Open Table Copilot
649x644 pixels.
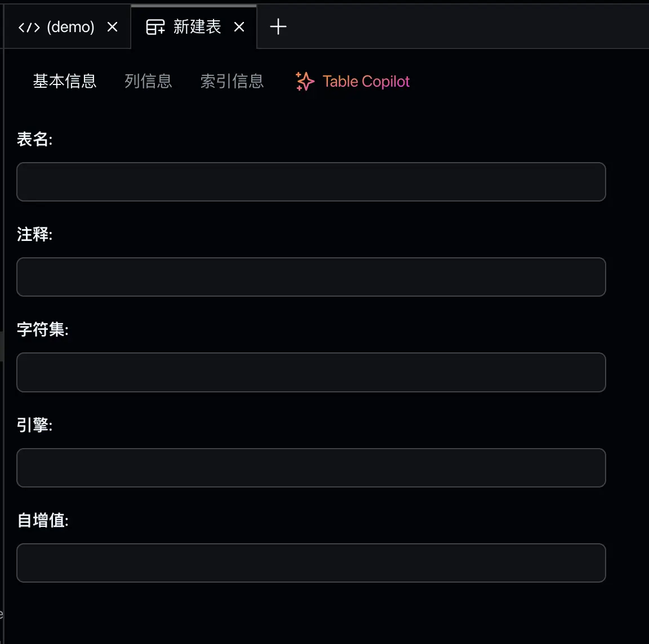365,82
